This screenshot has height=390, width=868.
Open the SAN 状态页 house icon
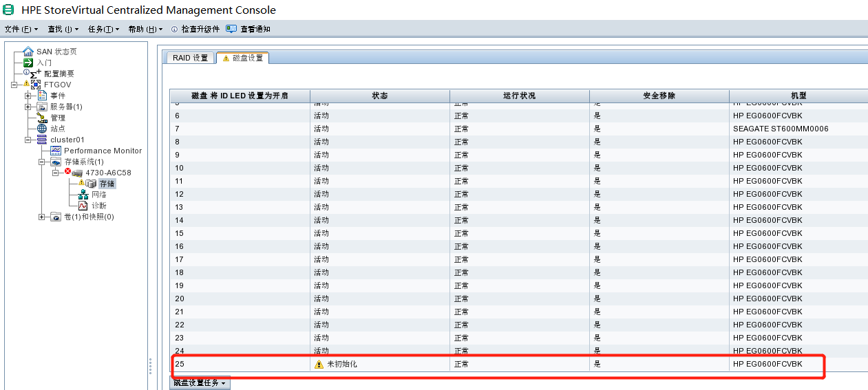click(28, 52)
